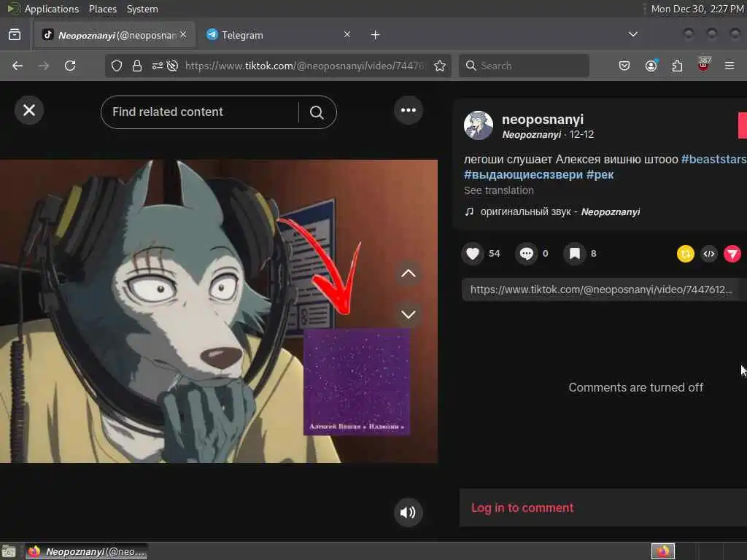The height and width of the screenshot is (560, 747).
Task: Click the forward navigation arrow
Action: (44, 66)
